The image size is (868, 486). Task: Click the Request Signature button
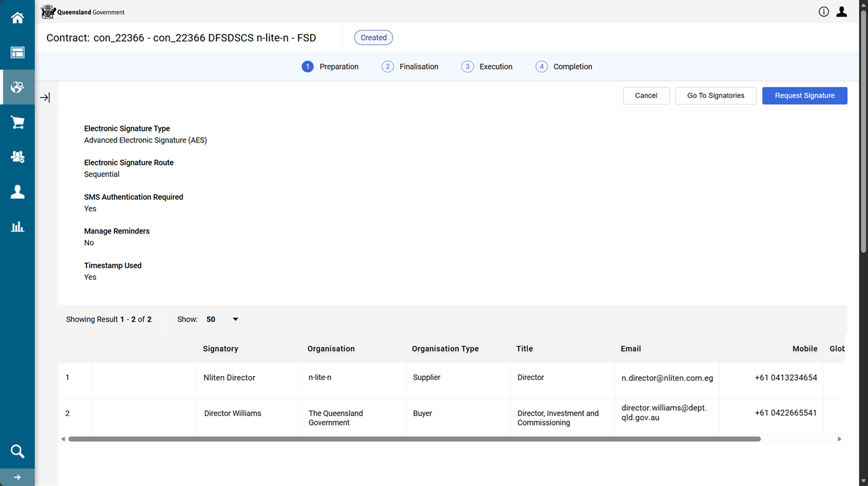804,96
